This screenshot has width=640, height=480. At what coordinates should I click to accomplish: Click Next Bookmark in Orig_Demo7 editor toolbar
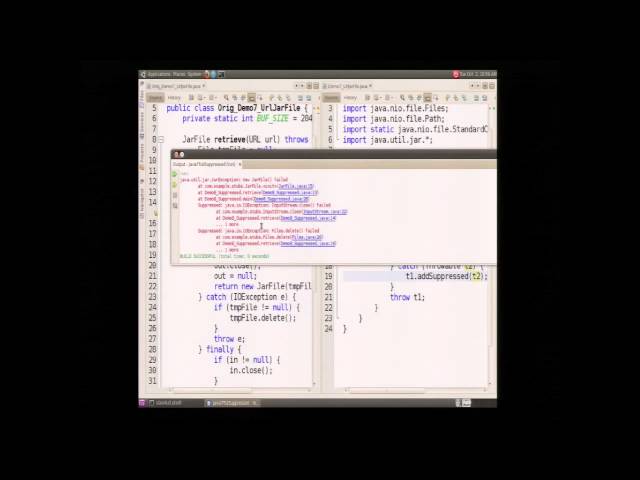(280, 98)
